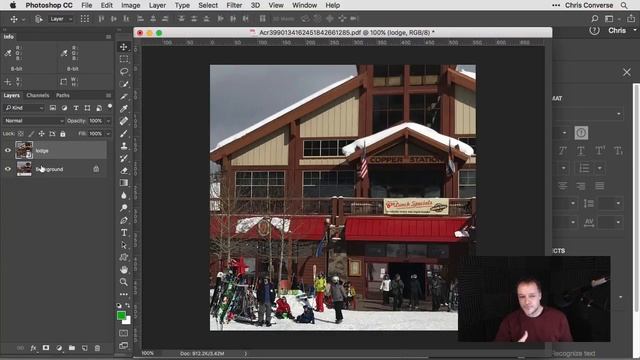Screen dimensions: 640x360
Task: Open Move tool preset picker arrow
Action: pyautogui.click(x=23, y=19)
